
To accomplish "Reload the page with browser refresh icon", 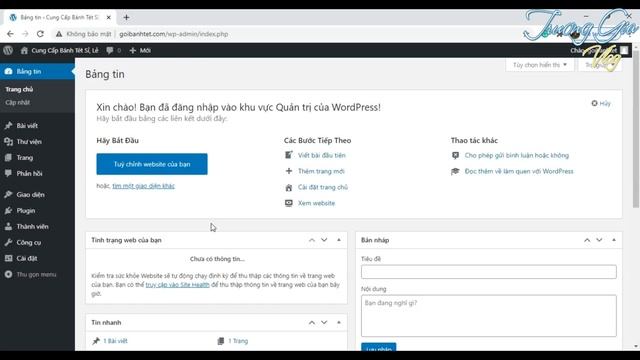I will (x=40, y=34).
